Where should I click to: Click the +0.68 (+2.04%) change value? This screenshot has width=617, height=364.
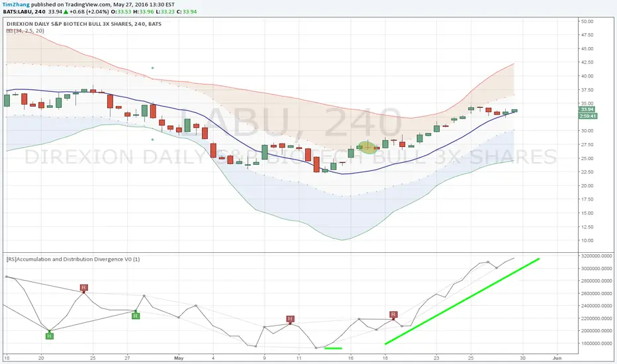point(89,12)
